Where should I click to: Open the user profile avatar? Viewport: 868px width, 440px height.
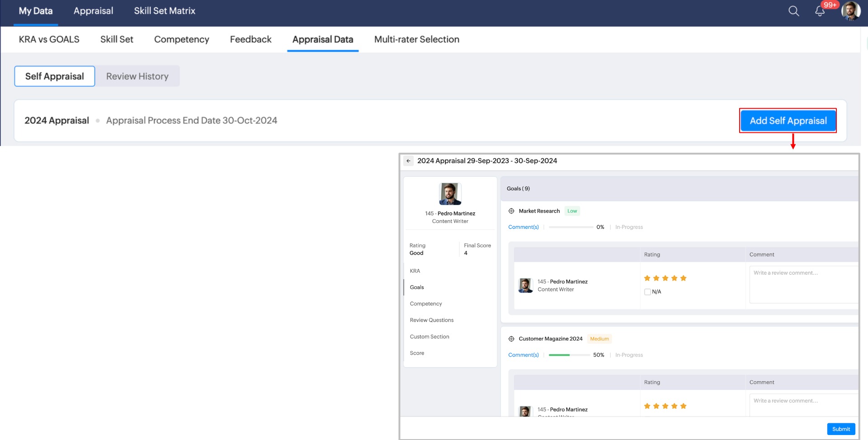(x=850, y=11)
